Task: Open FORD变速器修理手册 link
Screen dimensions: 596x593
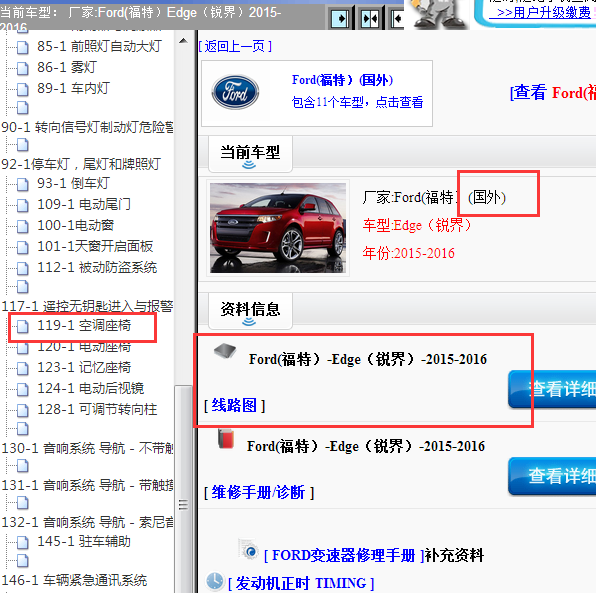Action: pos(344,555)
